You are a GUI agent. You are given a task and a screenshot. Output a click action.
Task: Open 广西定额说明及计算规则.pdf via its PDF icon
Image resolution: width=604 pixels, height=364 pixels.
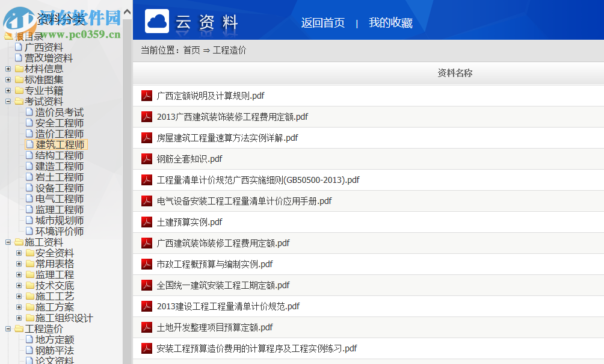click(147, 95)
